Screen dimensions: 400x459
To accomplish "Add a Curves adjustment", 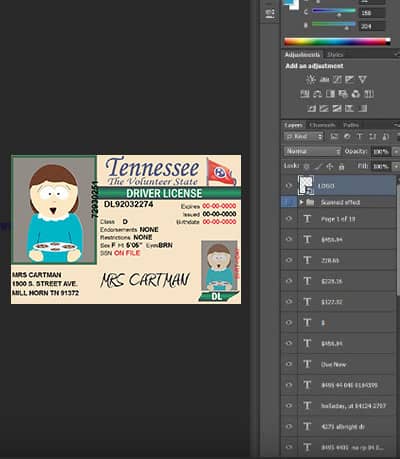I will [x=337, y=79].
